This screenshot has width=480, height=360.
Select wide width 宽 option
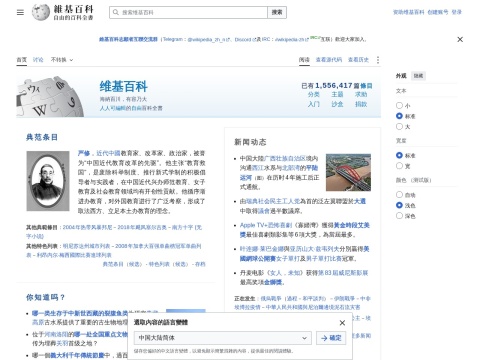(x=399, y=166)
